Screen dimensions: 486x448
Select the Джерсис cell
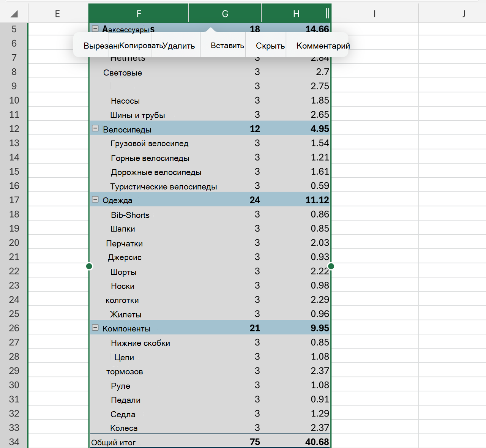pyautogui.click(x=139, y=257)
